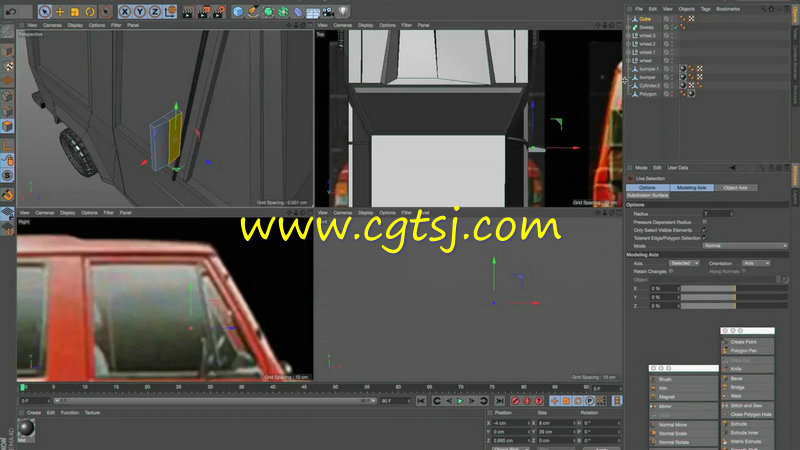Edit the Radius value field
This screenshot has width=800, height=450.
point(717,214)
